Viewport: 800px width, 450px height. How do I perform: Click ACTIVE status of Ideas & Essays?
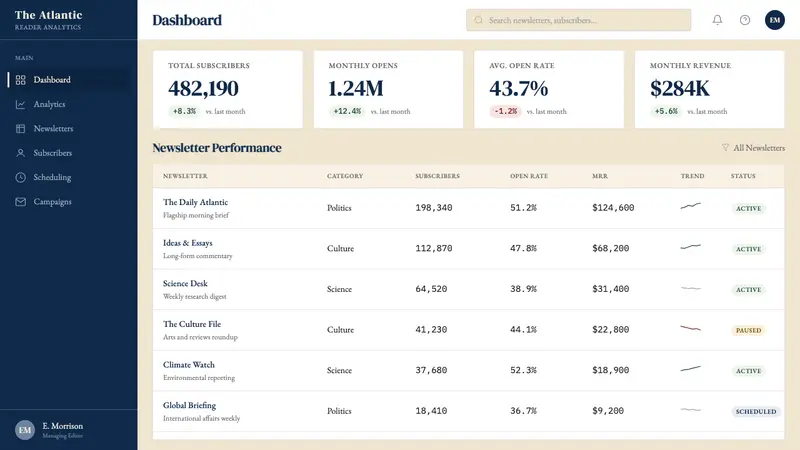[748, 249]
